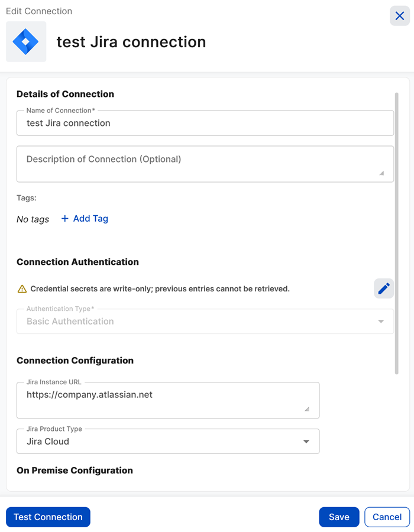Click the 'Connection Authentication' heading
Viewport: 414px width, 532px height.
click(x=77, y=262)
